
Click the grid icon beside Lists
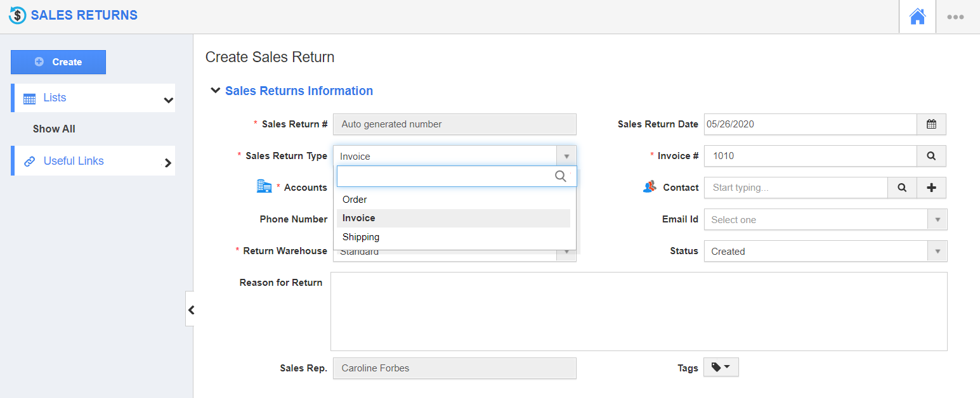click(x=29, y=98)
